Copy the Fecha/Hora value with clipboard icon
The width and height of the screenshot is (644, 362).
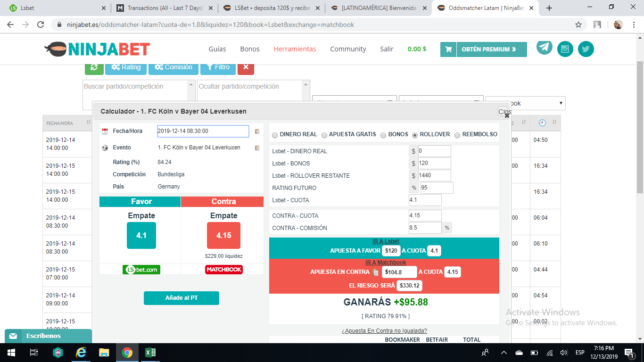pyautogui.click(x=257, y=132)
